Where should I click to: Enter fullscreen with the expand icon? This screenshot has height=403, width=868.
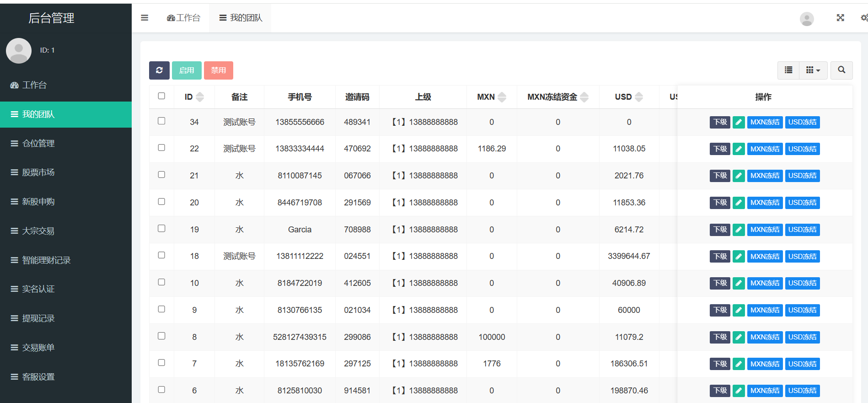tap(840, 18)
